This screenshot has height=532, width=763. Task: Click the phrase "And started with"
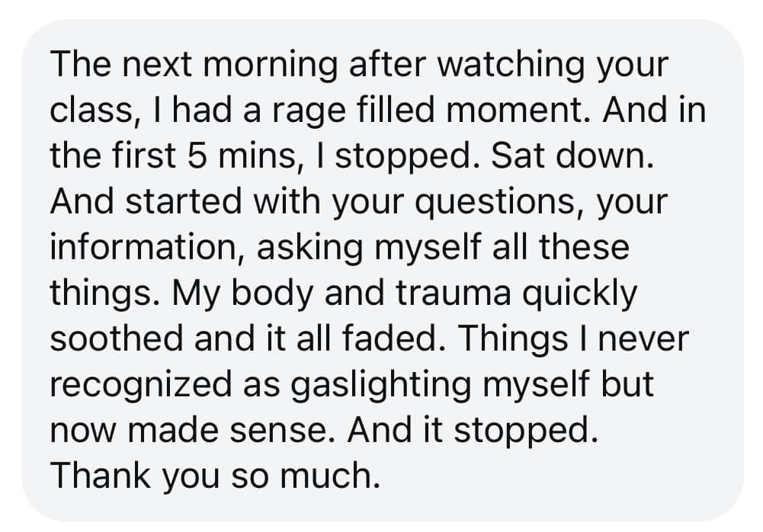pos(181,203)
